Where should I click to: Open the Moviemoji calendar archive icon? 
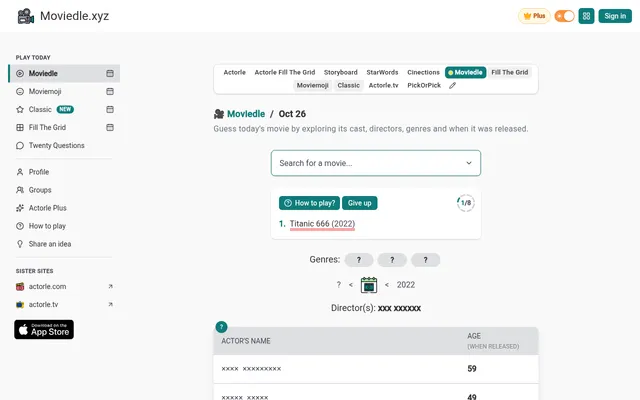coord(110,91)
